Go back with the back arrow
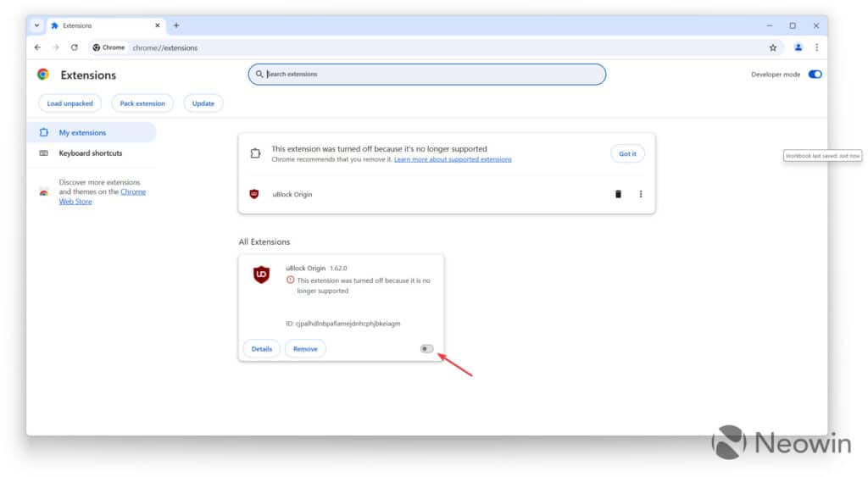The height and width of the screenshot is (477, 868). tap(37, 47)
